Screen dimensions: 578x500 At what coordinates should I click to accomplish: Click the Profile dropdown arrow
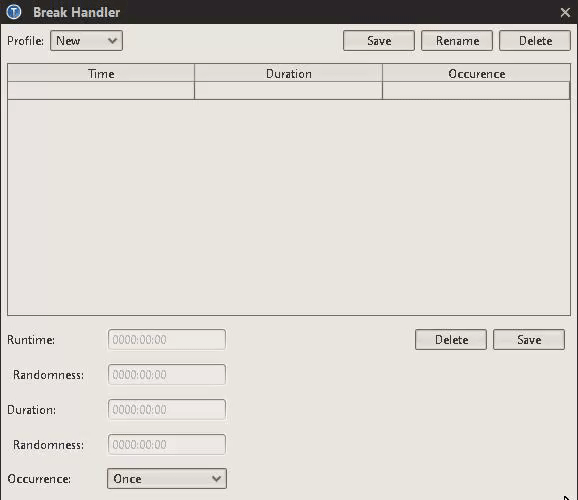coord(112,41)
